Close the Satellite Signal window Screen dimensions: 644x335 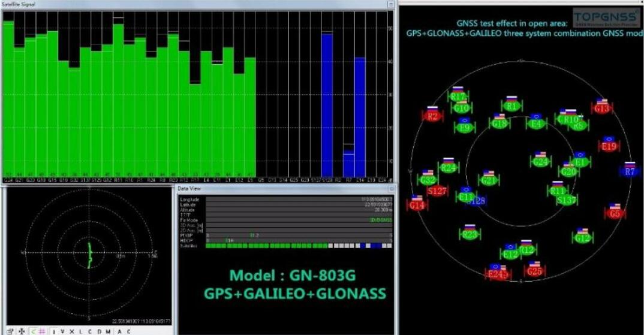(x=390, y=4)
